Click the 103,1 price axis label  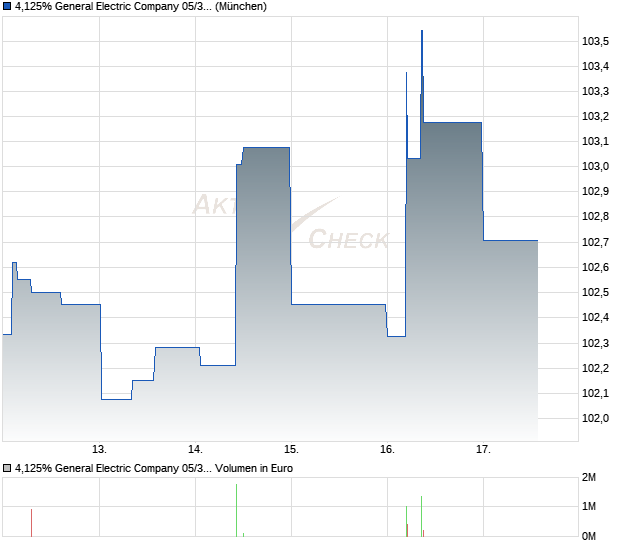point(595,141)
